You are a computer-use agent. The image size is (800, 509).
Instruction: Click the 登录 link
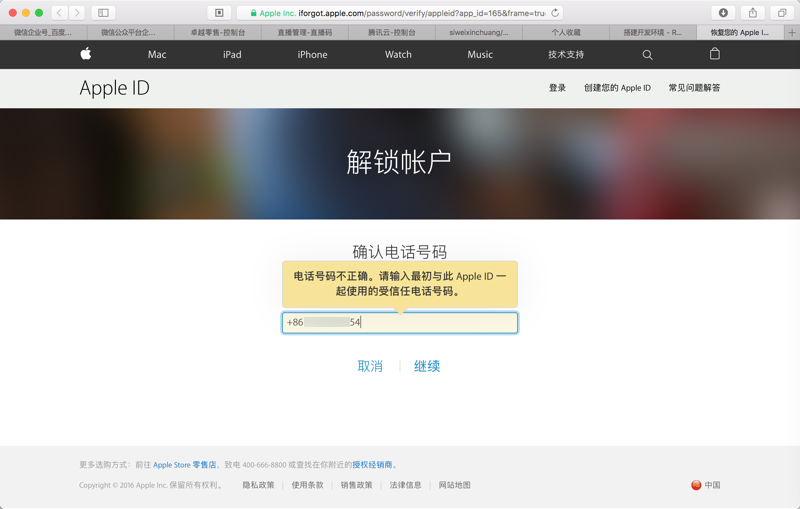557,88
